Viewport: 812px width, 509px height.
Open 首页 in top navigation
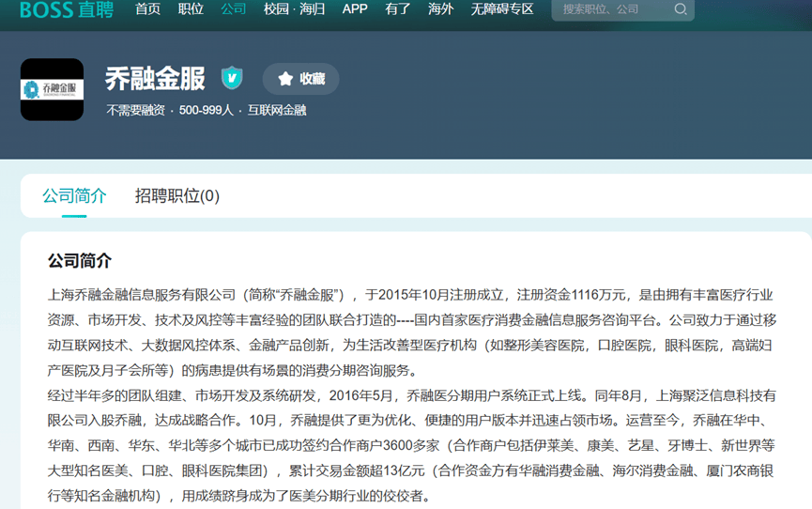147,8
